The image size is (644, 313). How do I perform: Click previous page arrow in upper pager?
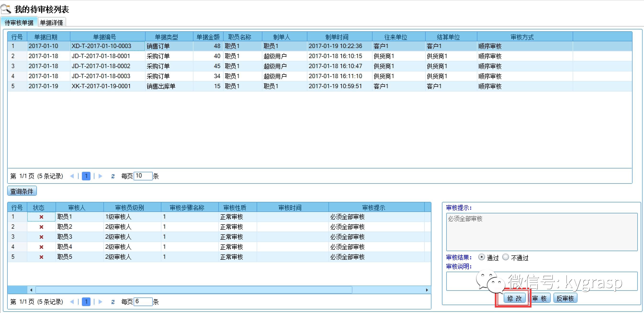pyautogui.click(x=72, y=176)
